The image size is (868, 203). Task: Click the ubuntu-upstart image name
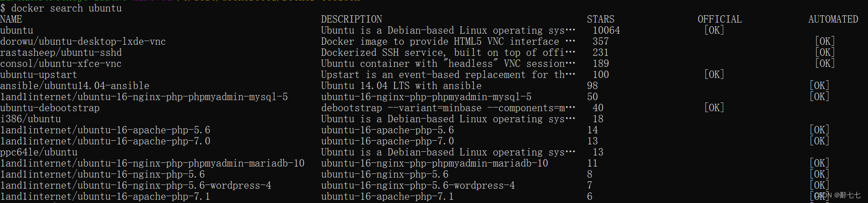coord(39,75)
